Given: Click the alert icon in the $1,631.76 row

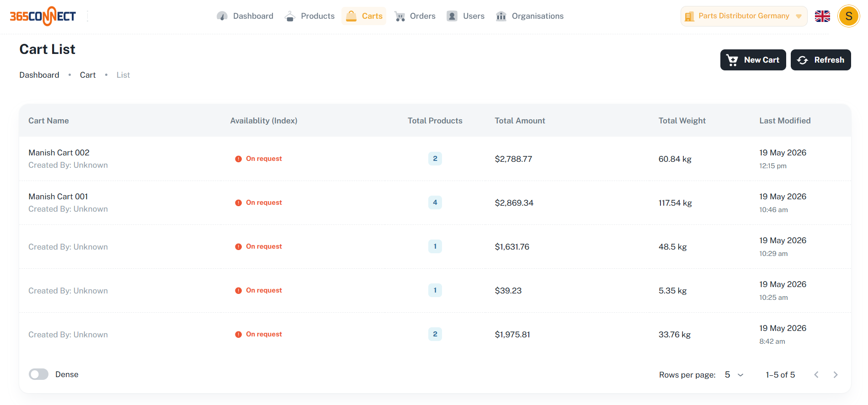Looking at the screenshot, I should tap(239, 247).
